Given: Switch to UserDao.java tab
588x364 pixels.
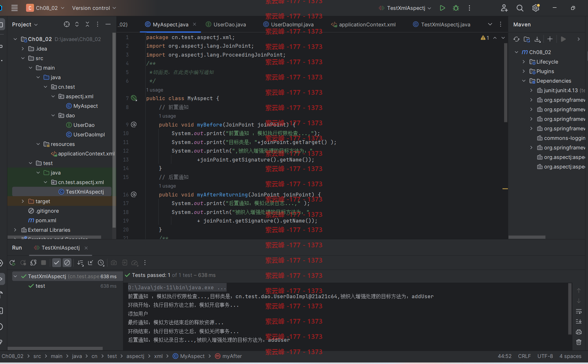Looking at the screenshot, I should point(226,24).
